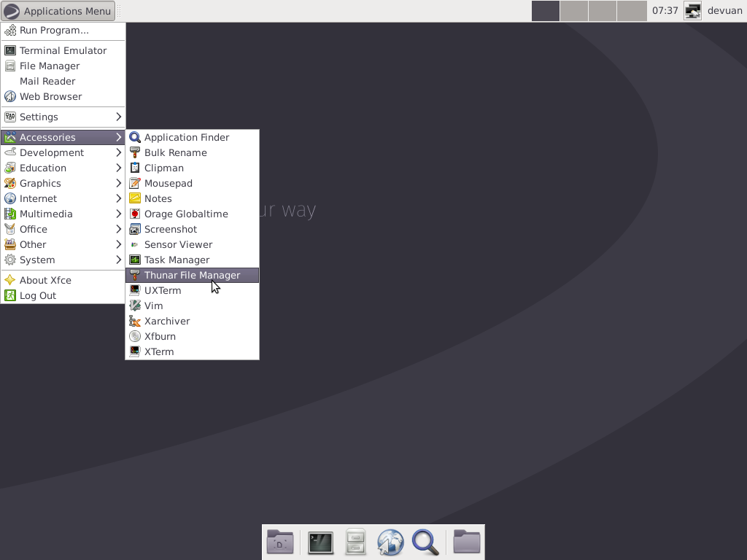Viewport: 747px width, 560px height.
Task: Click the Web Browser globe icon in dock
Action: [x=390, y=542]
